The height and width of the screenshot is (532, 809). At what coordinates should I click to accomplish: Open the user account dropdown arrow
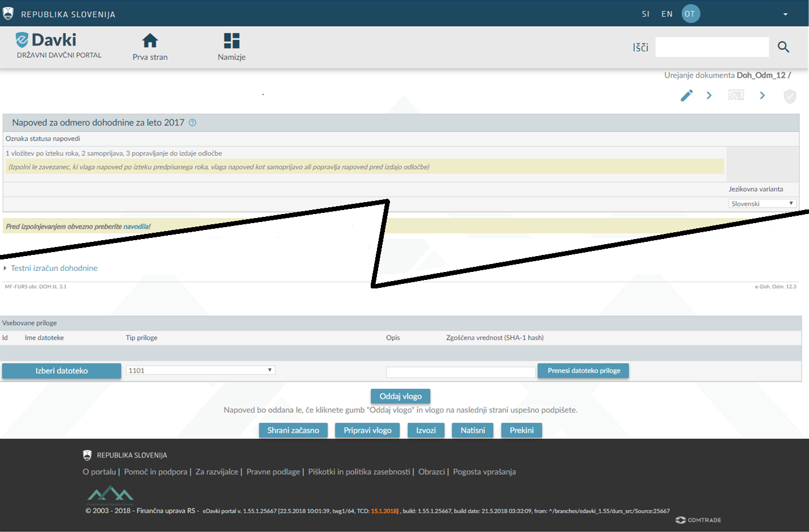point(785,14)
